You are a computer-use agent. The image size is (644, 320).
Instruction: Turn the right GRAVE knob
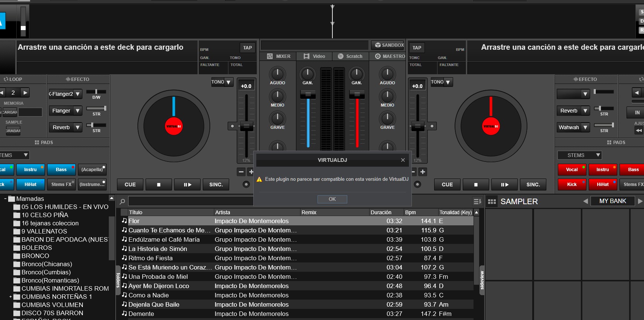387,118
